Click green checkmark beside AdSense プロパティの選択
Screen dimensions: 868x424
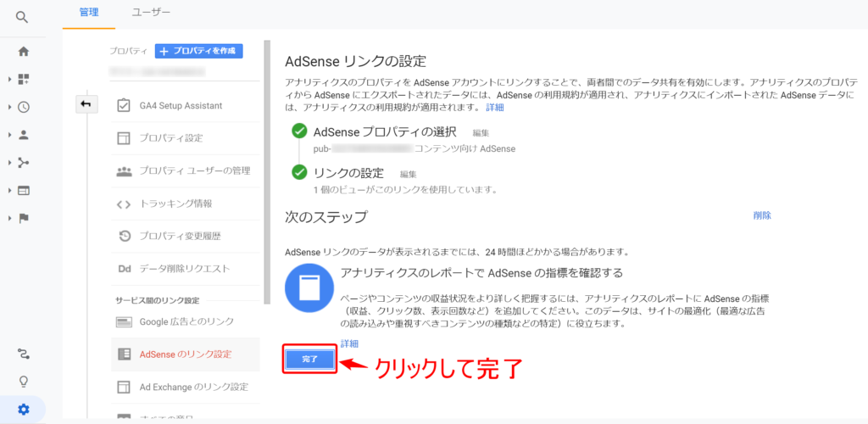[x=299, y=131]
